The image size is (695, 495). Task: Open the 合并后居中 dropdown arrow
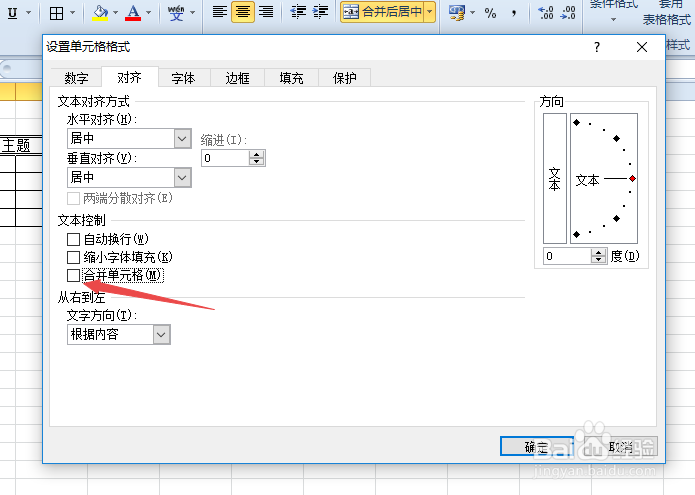pyautogui.click(x=429, y=12)
